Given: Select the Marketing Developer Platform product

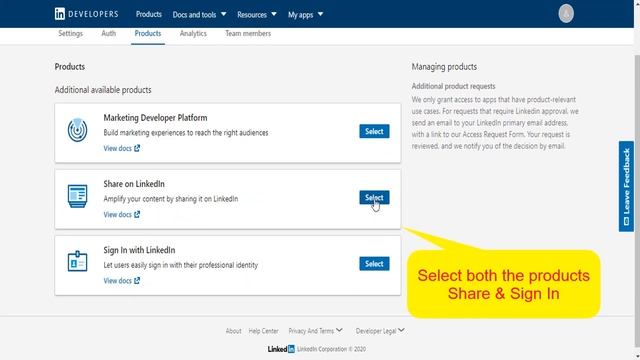Looking at the screenshot, I should (374, 131).
